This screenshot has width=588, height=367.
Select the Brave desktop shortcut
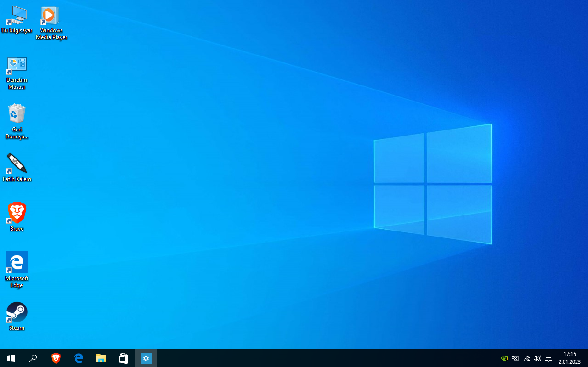coord(17,217)
